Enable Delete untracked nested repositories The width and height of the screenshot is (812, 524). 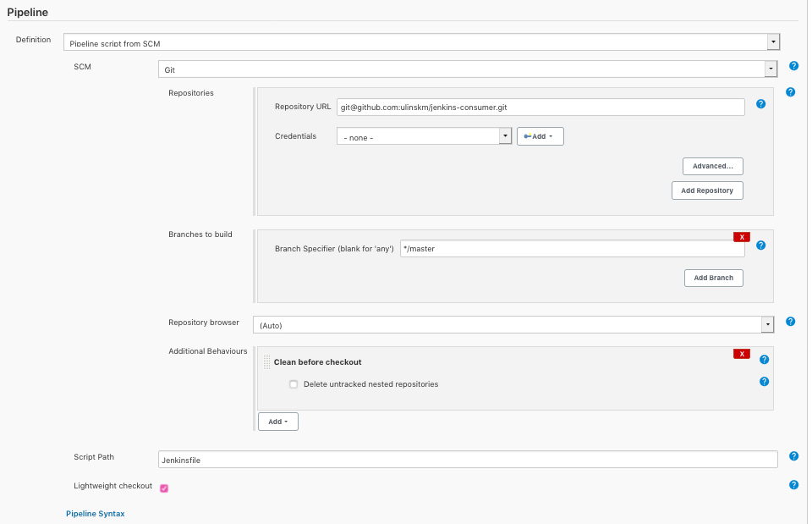click(x=294, y=383)
